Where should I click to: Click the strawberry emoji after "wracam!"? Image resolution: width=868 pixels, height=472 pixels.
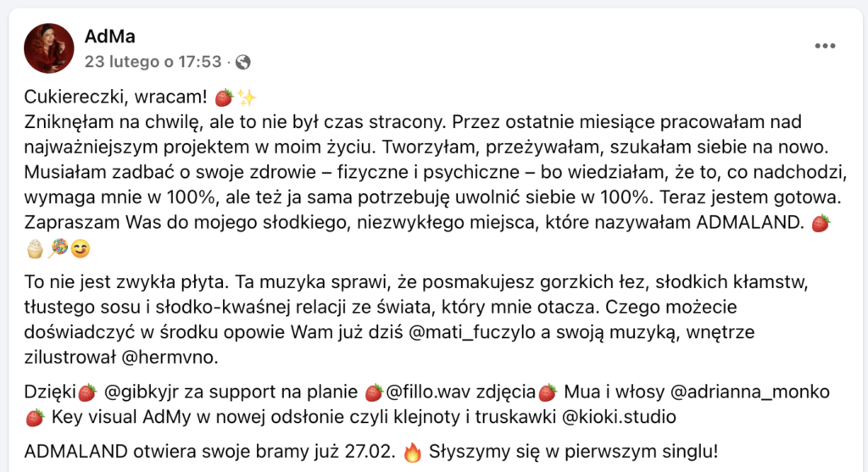click(x=224, y=97)
